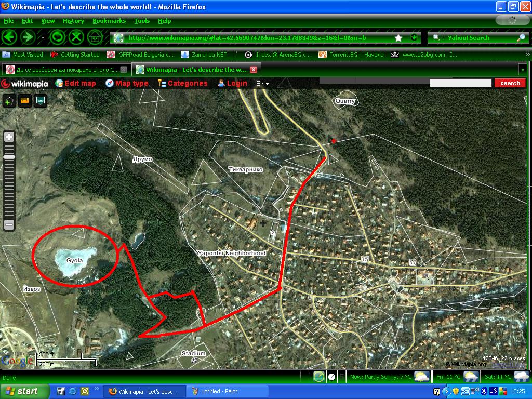Click the Stadium place label
The width and height of the screenshot is (532, 399).
coord(193,353)
